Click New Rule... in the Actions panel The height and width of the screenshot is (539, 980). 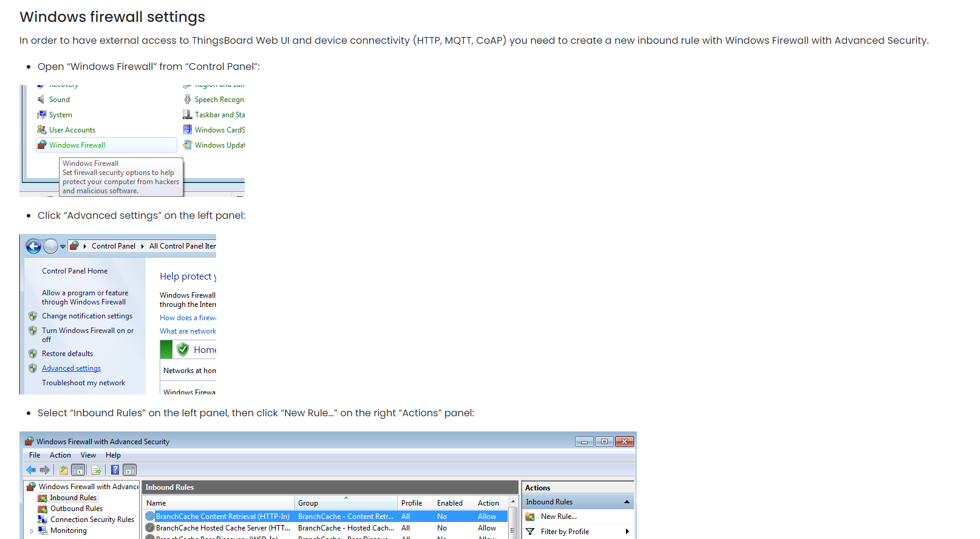[559, 517]
